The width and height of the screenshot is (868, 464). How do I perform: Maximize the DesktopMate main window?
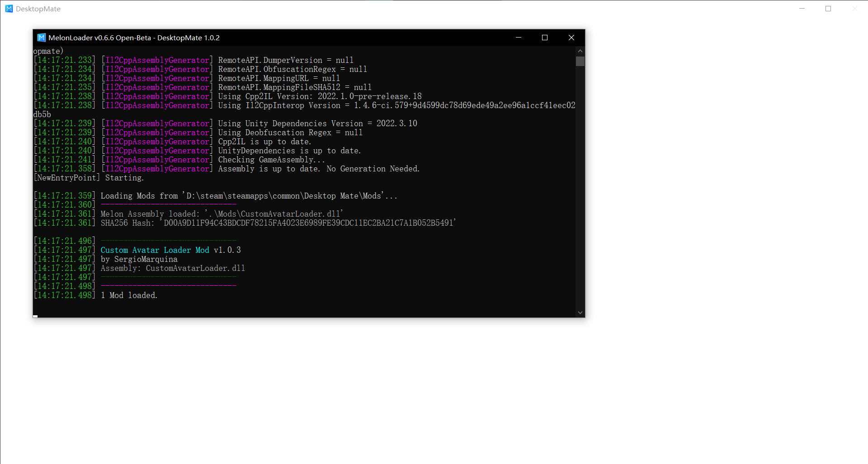pyautogui.click(x=828, y=9)
